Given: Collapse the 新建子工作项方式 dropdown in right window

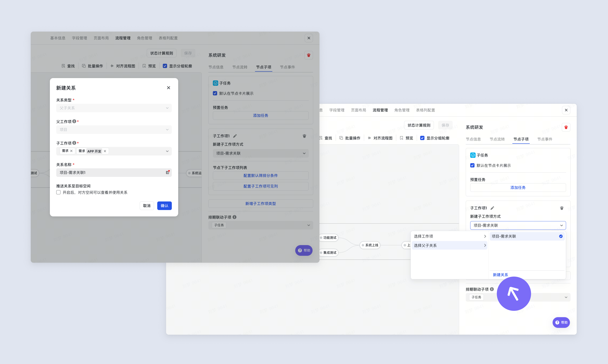Looking at the screenshot, I should pyautogui.click(x=518, y=225).
